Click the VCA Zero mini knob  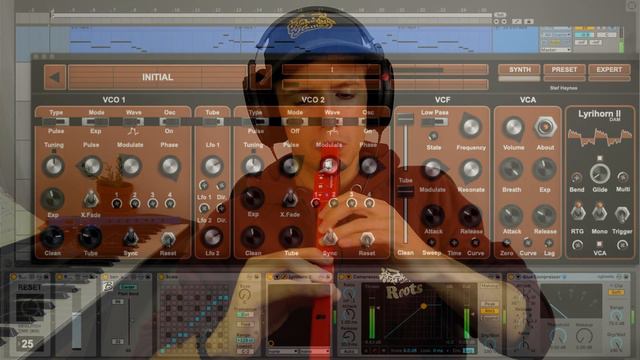click(x=507, y=243)
